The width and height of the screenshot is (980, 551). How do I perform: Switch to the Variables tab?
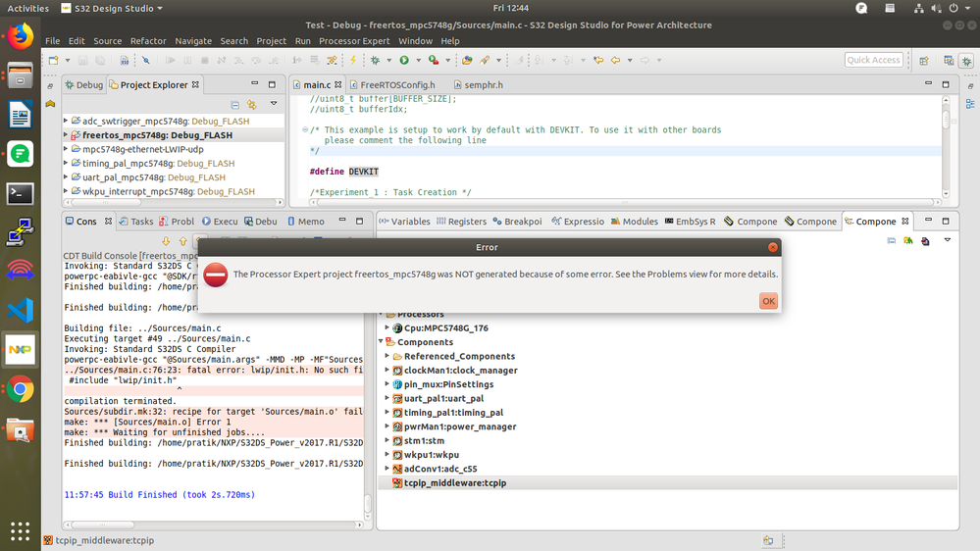pos(404,222)
